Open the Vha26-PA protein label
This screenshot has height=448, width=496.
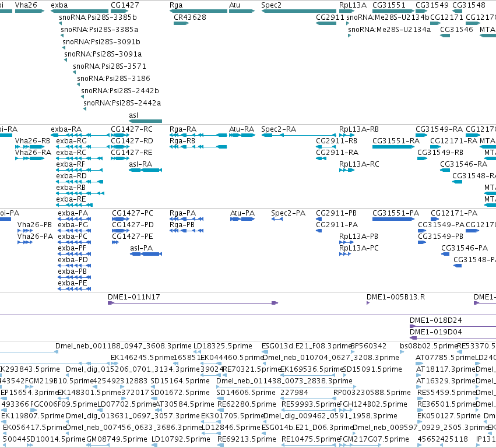click(35, 237)
